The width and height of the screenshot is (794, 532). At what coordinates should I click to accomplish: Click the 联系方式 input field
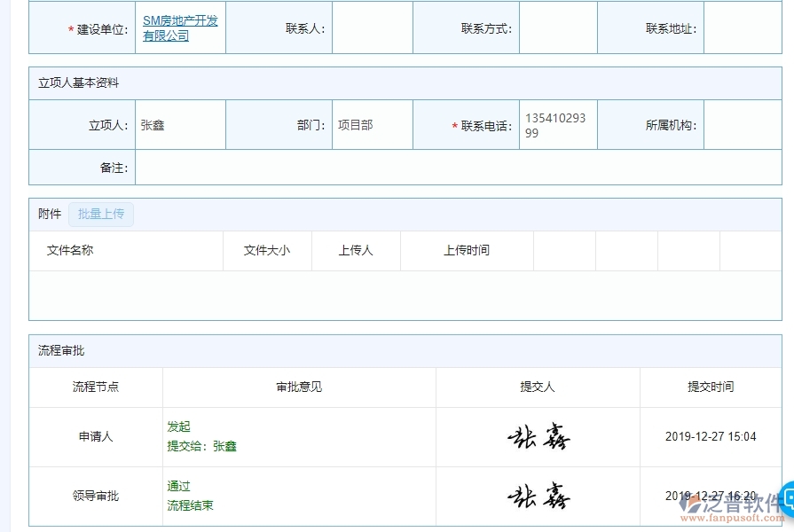559,27
